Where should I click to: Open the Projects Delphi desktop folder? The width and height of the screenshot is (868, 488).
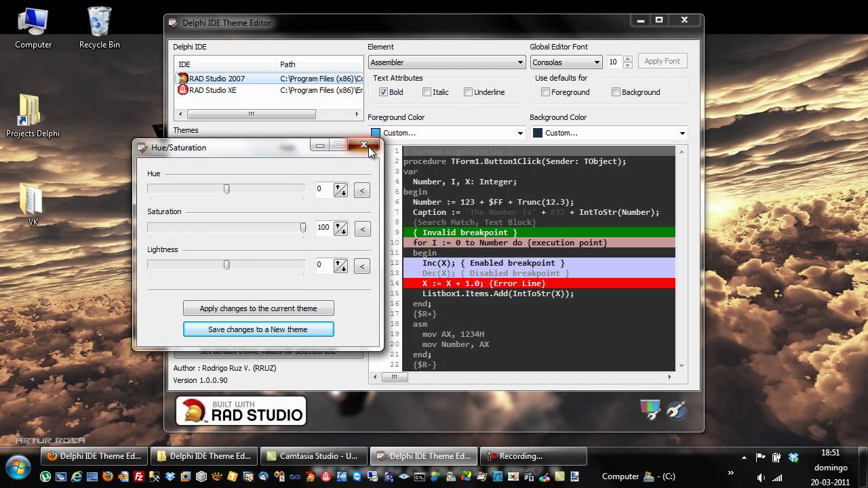[x=33, y=117]
